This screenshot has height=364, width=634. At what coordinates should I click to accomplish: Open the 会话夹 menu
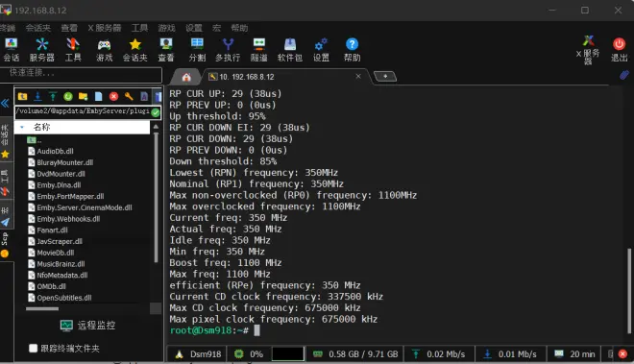click(x=38, y=28)
